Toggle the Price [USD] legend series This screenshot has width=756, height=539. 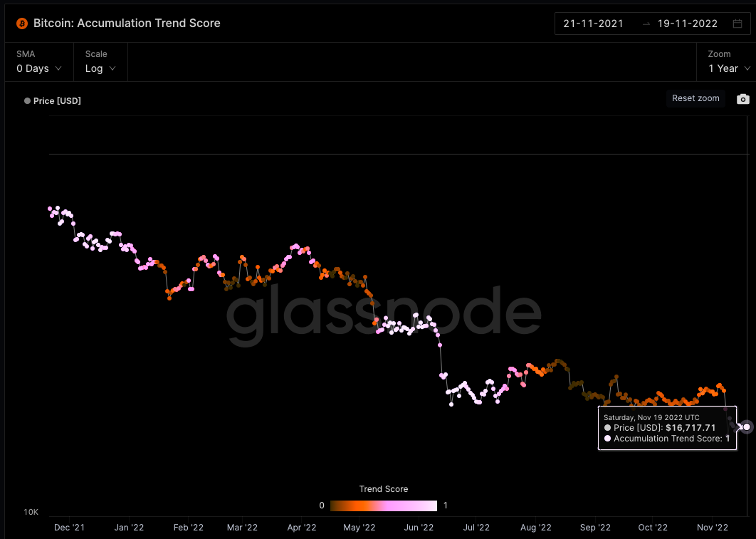pyautogui.click(x=53, y=101)
